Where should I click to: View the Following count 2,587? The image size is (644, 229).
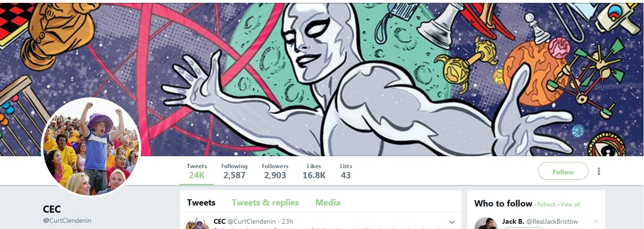[234, 171]
